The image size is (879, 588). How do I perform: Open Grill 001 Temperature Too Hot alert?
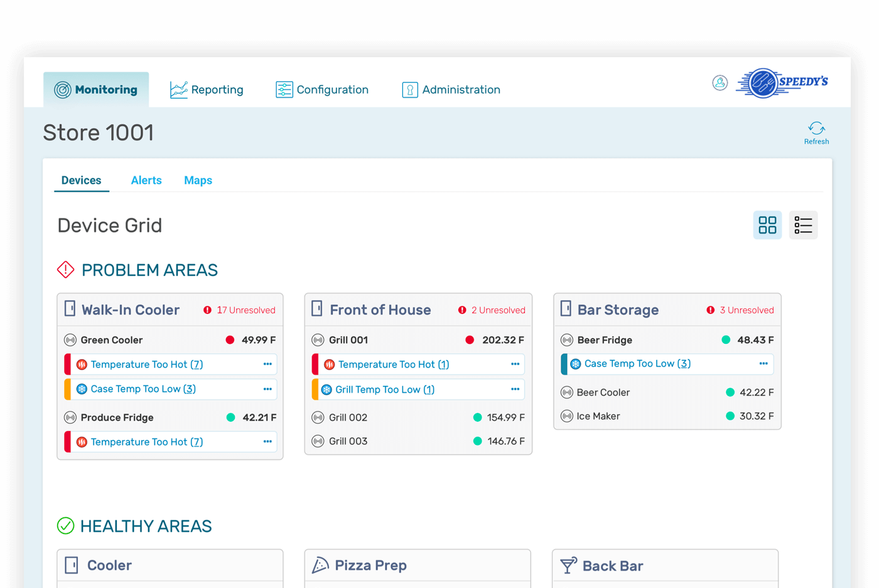click(394, 365)
